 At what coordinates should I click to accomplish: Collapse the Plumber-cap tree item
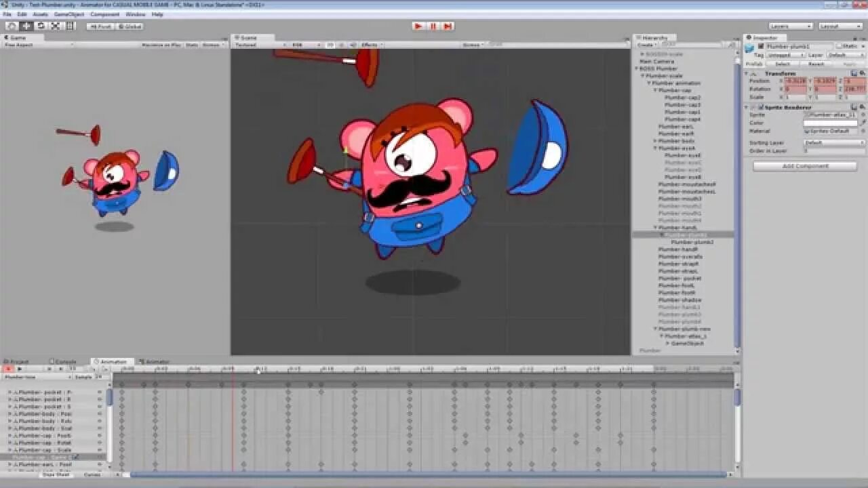pyautogui.click(x=655, y=90)
